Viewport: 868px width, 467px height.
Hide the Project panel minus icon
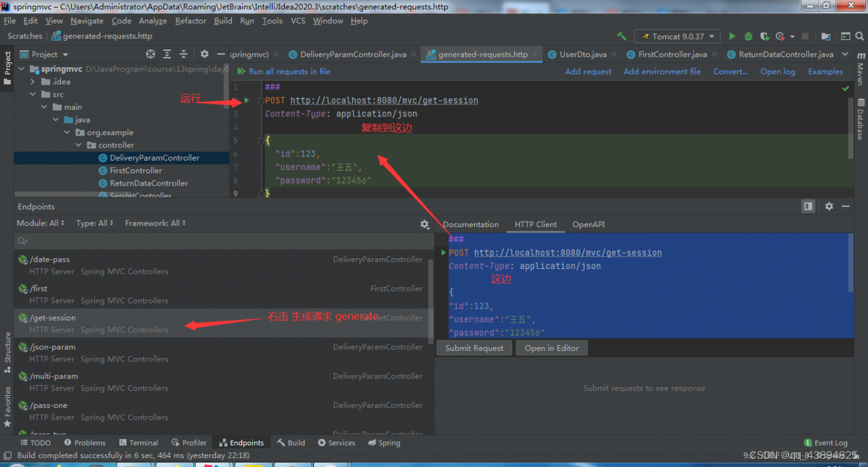[221, 54]
